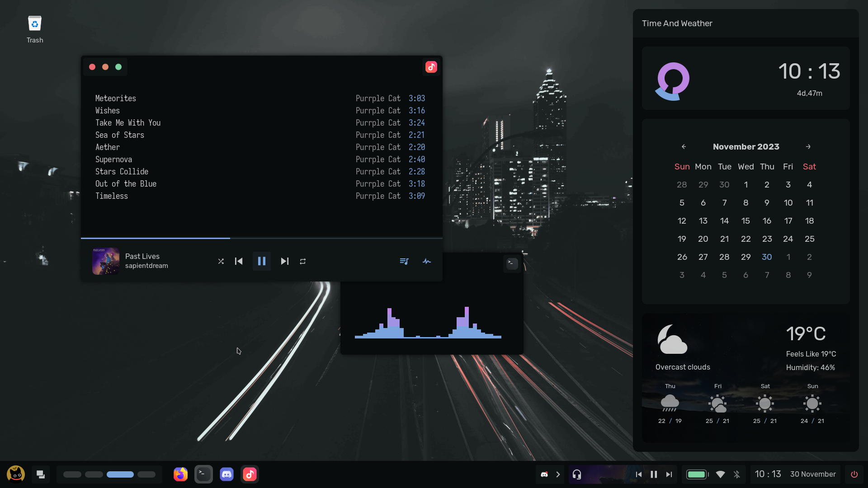868x488 pixels.
Task: Click the November 2023 calendar header
Action: [x=746, y=147]
